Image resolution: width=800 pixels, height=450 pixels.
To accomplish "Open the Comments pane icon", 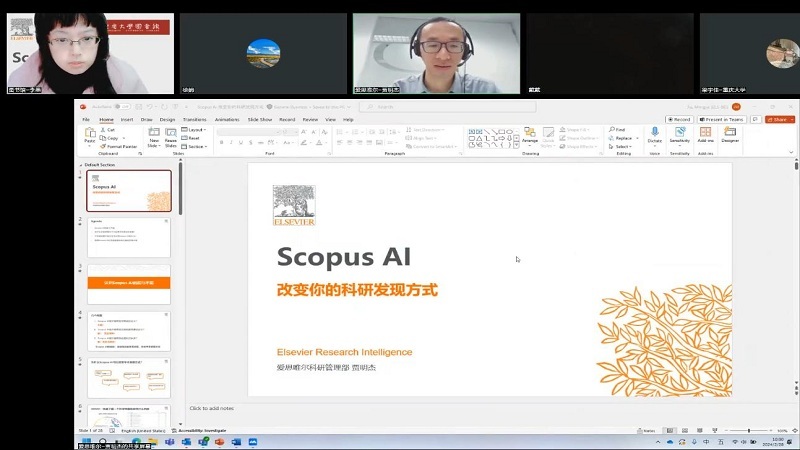I will pyautogui.click(x=756, y=119).
